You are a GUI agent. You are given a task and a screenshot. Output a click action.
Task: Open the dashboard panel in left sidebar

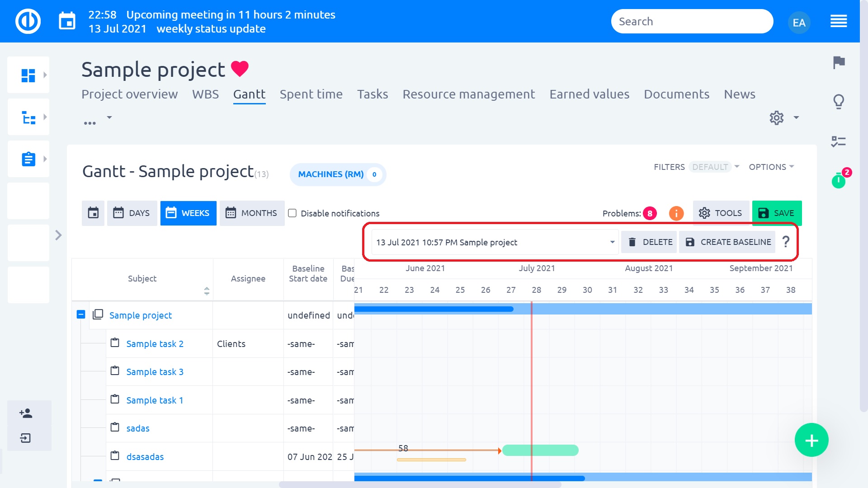tap(28, 75)
